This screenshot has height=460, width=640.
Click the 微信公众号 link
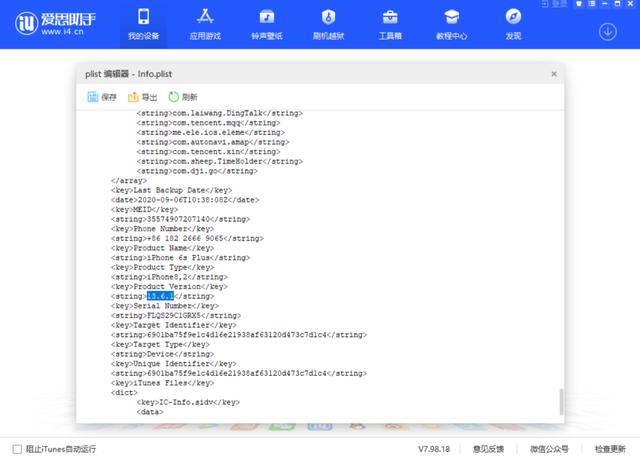coord(549,449)
